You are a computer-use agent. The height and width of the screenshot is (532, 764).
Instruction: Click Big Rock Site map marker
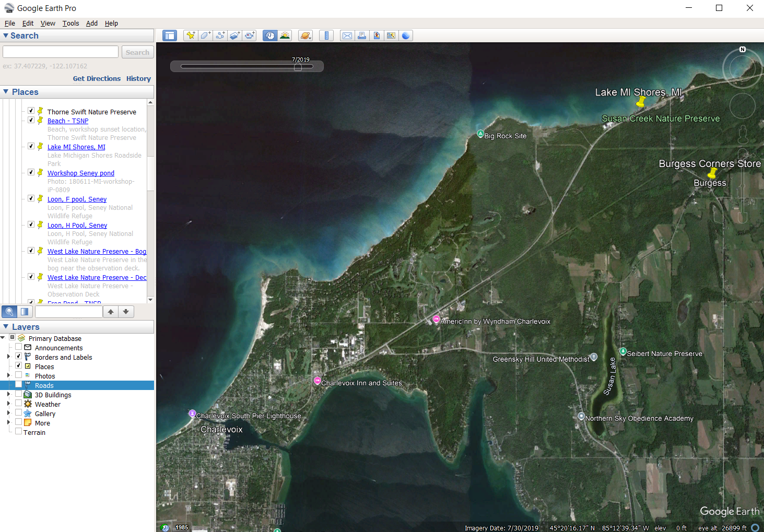[x=480, y=134]
